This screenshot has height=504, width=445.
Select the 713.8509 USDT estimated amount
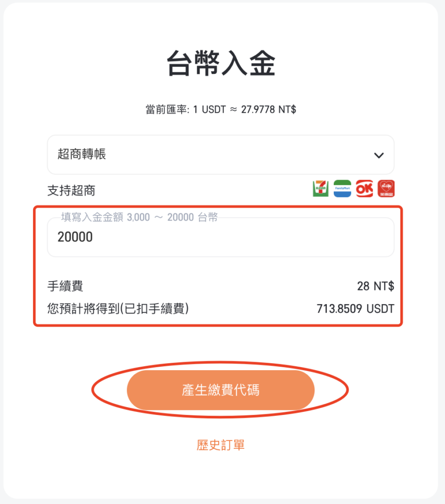pos(355,309)
